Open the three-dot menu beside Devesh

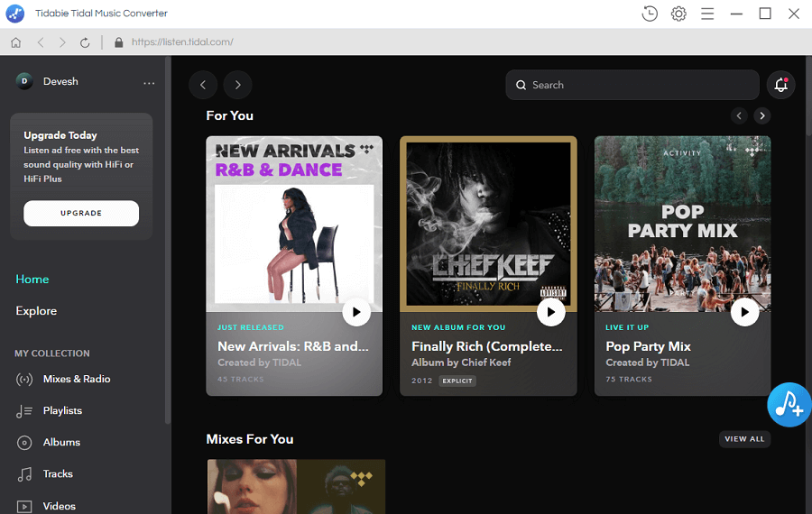click(x=149, y=83)
